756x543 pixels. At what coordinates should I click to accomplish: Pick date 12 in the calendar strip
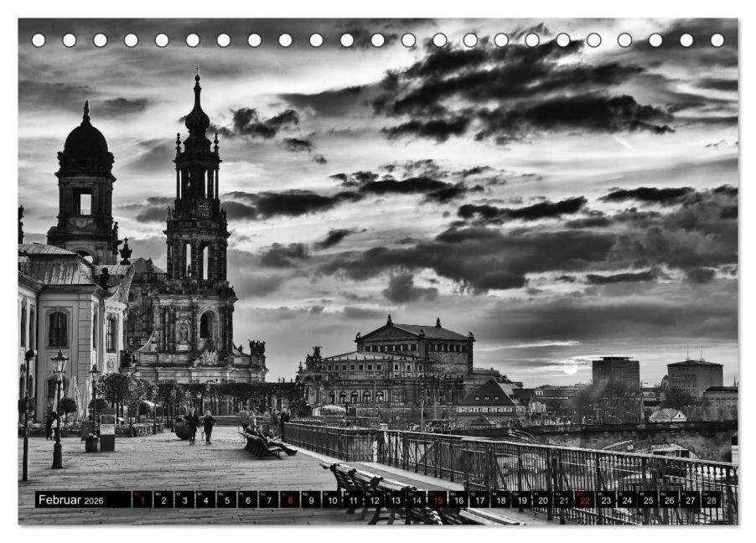[374, 499]
